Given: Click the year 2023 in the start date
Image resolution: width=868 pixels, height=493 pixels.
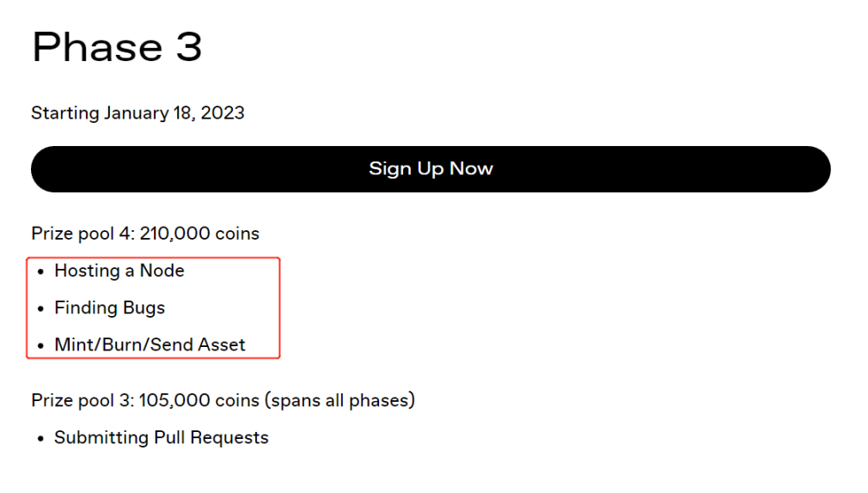Looking at the screenshot, I should (223, 113).
